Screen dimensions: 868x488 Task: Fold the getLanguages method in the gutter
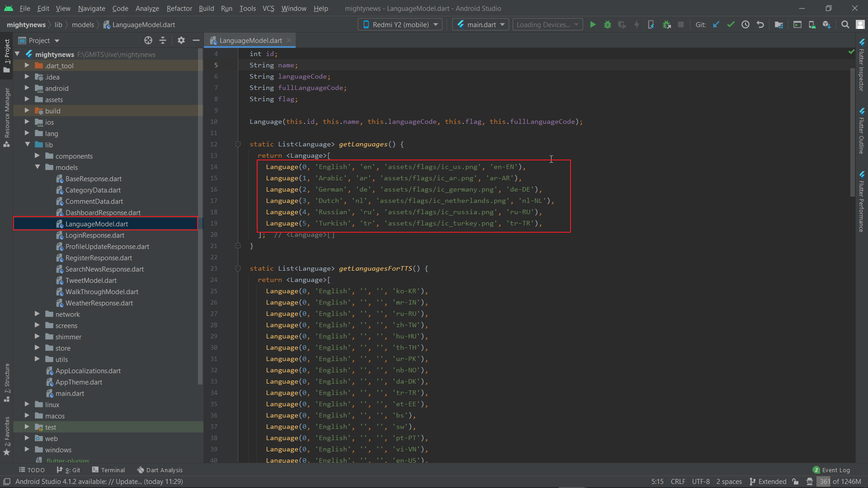(x=238, y=144)
